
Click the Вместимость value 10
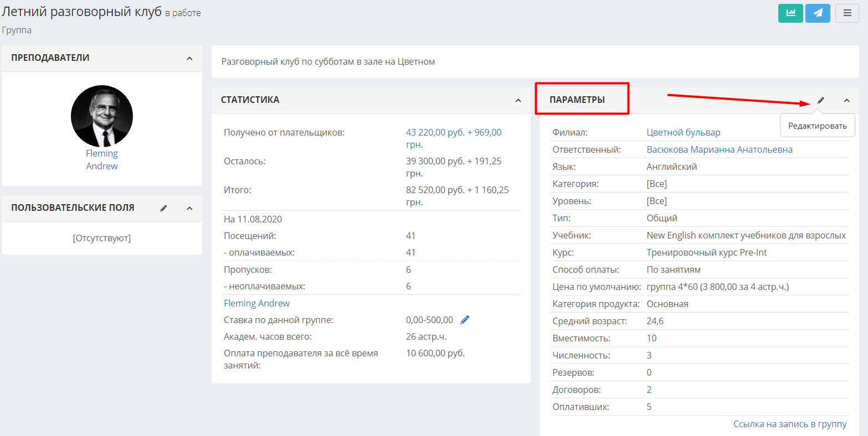[x=651, y=338]
